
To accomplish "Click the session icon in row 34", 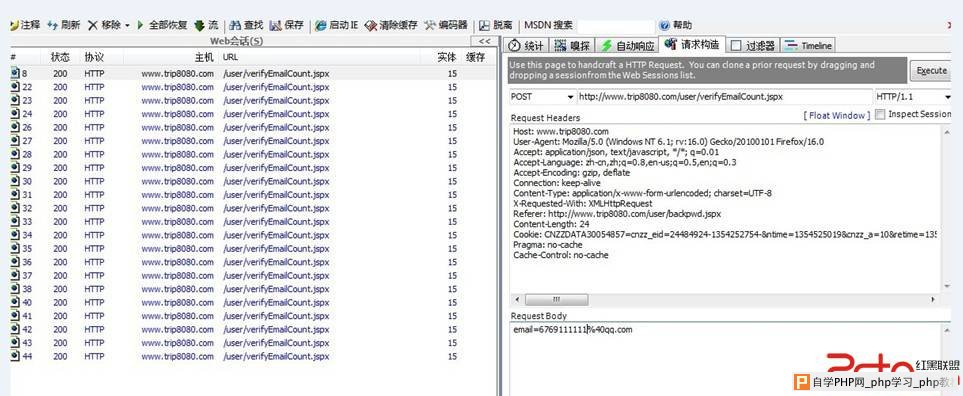I will (x=15, y=235).
